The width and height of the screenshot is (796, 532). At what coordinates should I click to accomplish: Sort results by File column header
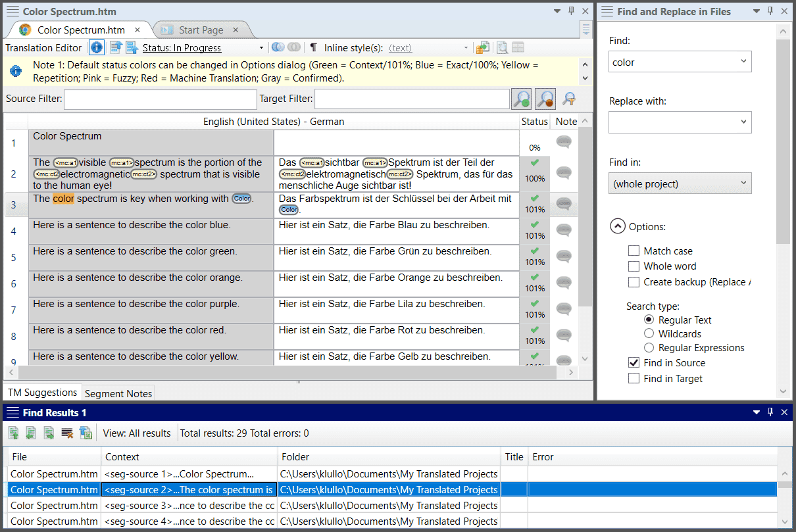tap(55, 457)
